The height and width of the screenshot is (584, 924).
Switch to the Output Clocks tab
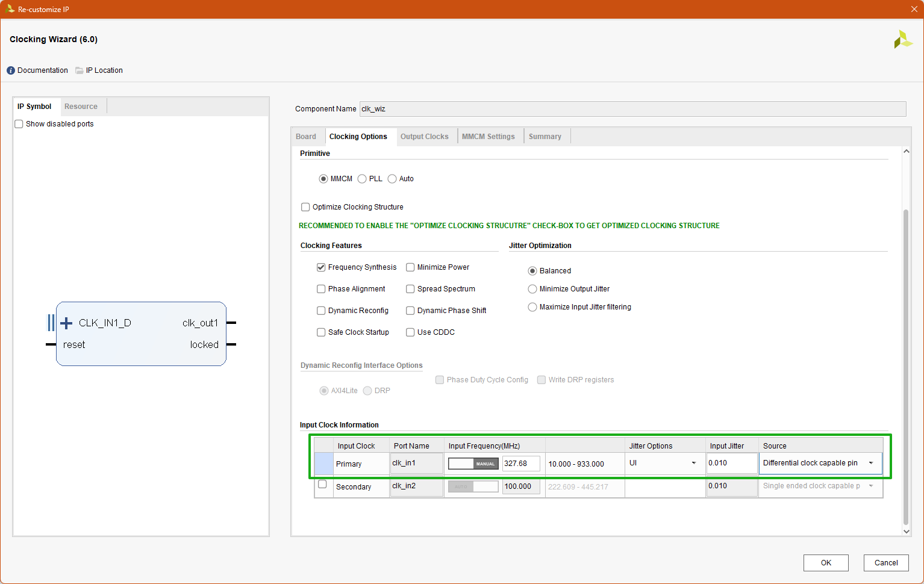(x=424, y=137)
